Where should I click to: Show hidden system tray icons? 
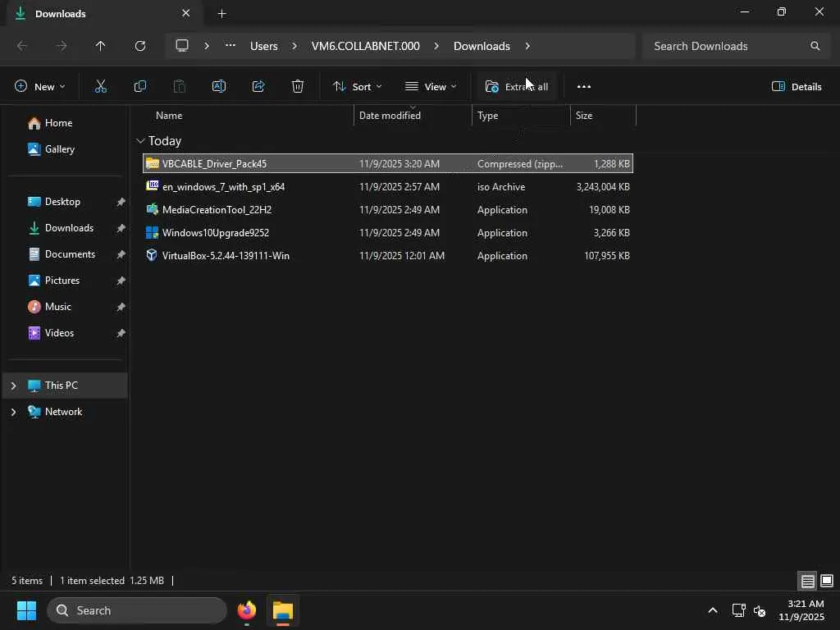point(713,610)
